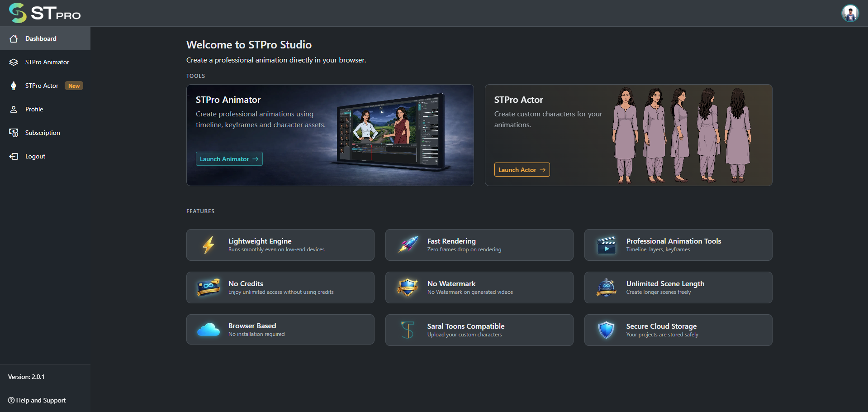
Task: Open Help and Support link
Action: pyautogui.click(x=37, y=400)
